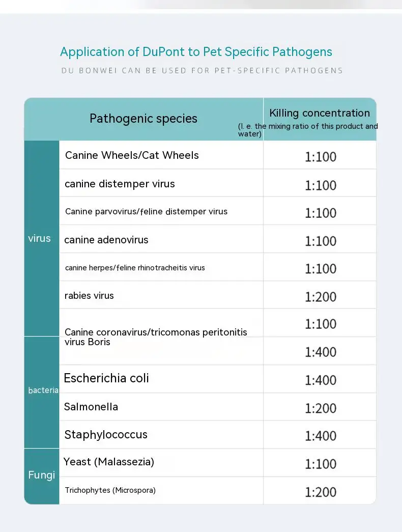Click the Application of DuPont title

196,52
